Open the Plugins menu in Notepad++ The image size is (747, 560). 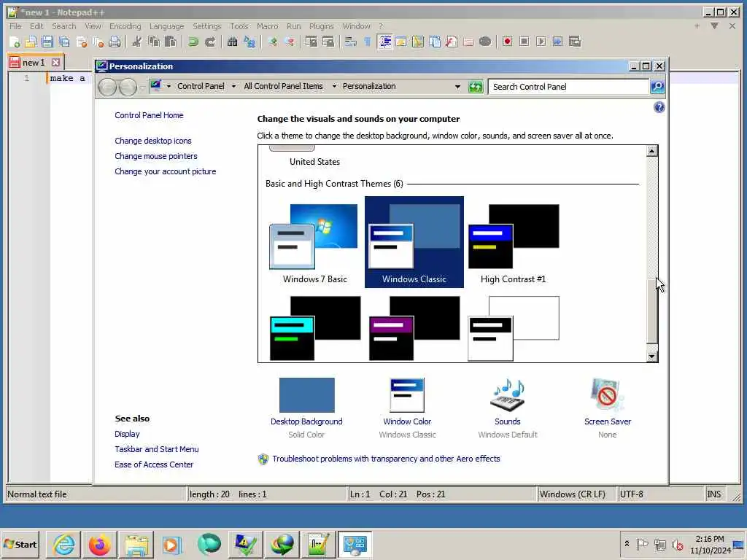[x=322, y=26]
